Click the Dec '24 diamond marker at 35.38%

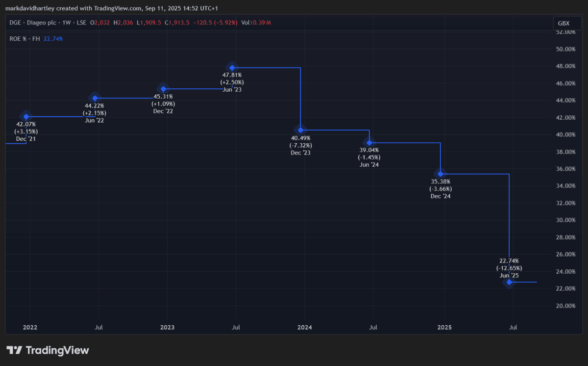click(x=441, y=174)
